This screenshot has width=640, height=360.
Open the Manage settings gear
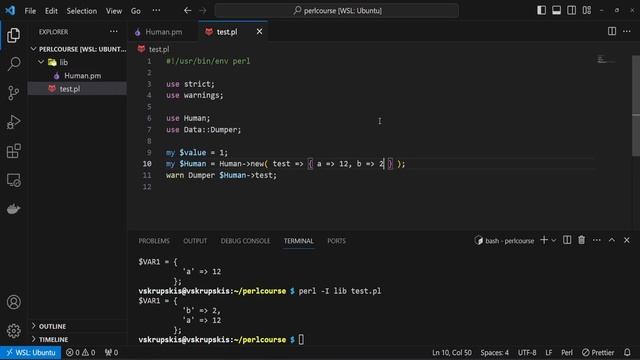[x=13, y=331]
